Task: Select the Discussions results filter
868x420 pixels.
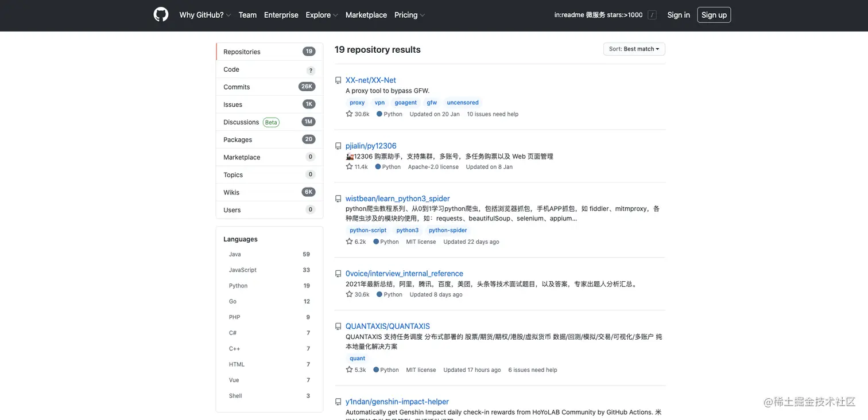Action: [x=269, y=122]
